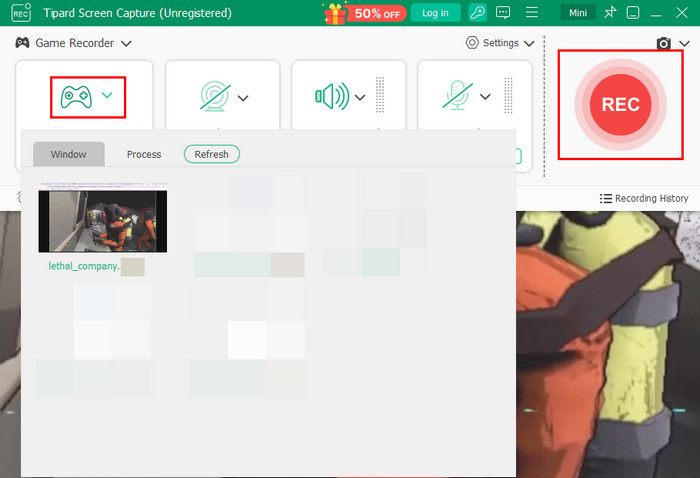Click the window icon in the title bar
The image size is (700, 478).
point(633,12)
